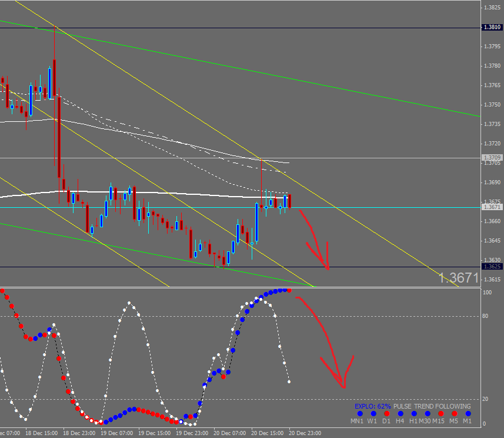Click the 1.3825 price axis value
This screenshot has width=504, height=438.
click(492, 8)
